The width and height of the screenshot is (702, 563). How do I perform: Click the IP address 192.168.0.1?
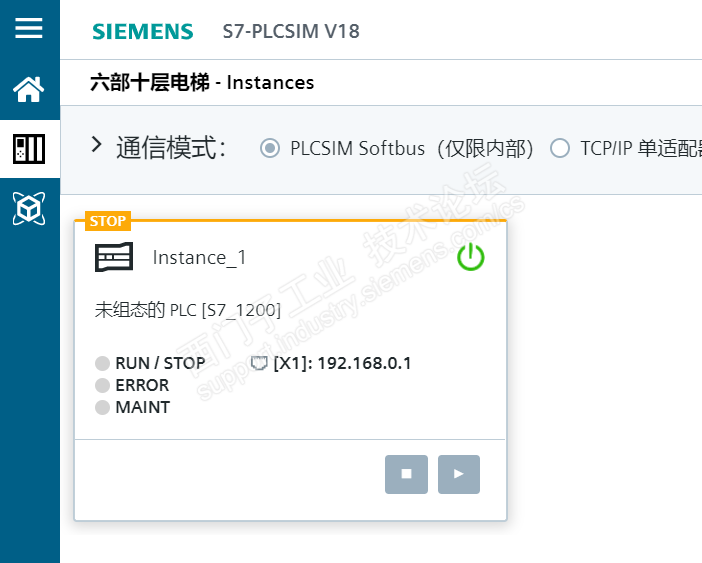click(364, 363)
